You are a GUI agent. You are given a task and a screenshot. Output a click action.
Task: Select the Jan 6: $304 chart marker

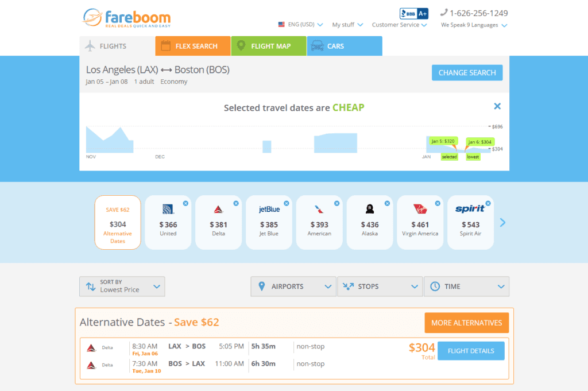point(479,142)
